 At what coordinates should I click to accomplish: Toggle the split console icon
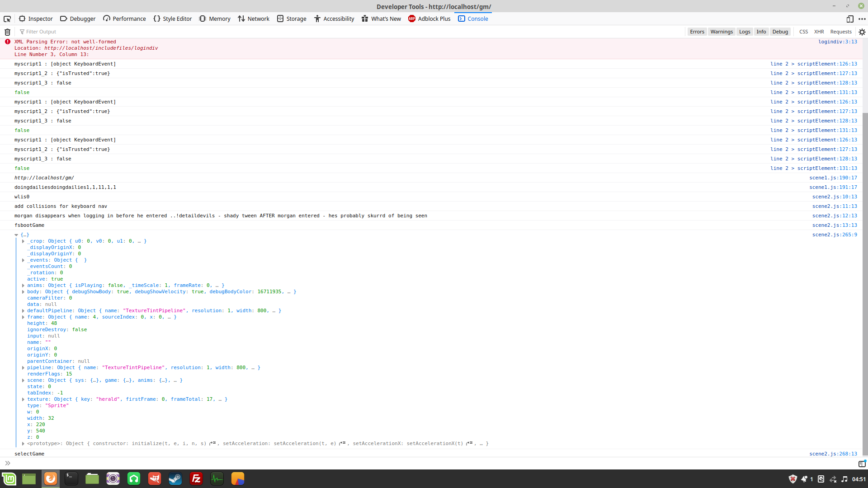pyautogui.click(x=863, y=464)
